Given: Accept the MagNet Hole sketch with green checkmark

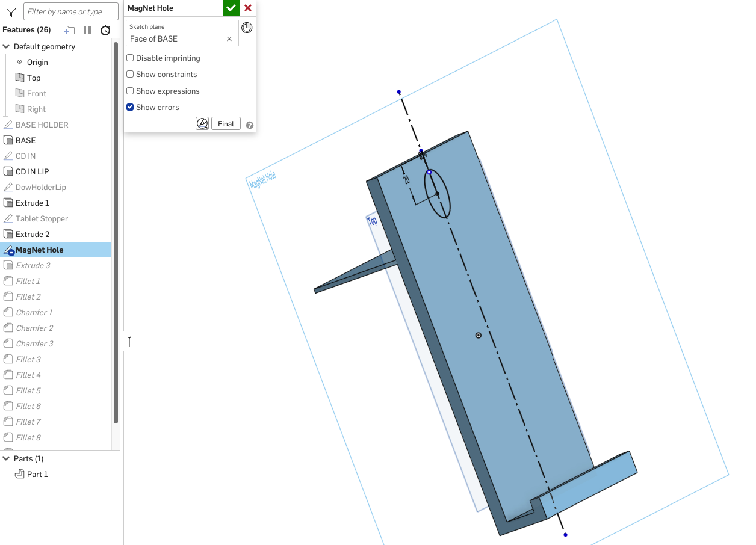Looking at the screenshot, I should [x=231, y=8].
